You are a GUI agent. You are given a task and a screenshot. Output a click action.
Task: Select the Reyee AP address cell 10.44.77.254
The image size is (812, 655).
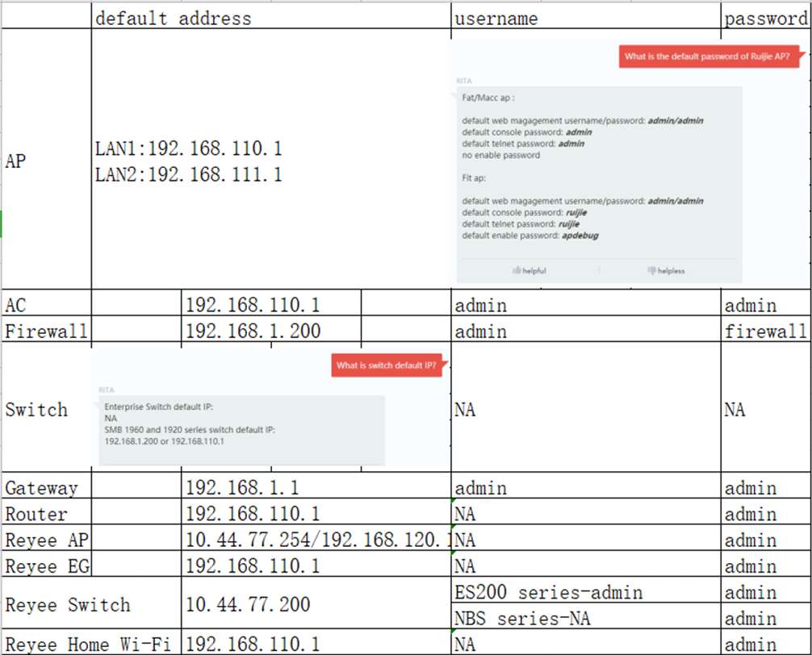coord(315,540)
